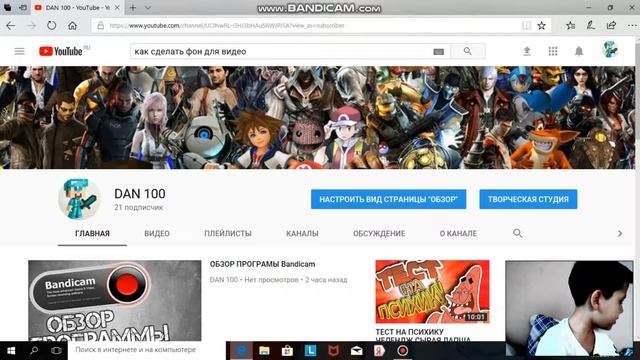Viewport: 640px width, 360px height.
Task: Select the DAN 100 - YouTube browser tab
Action: (x=77, y=7)
